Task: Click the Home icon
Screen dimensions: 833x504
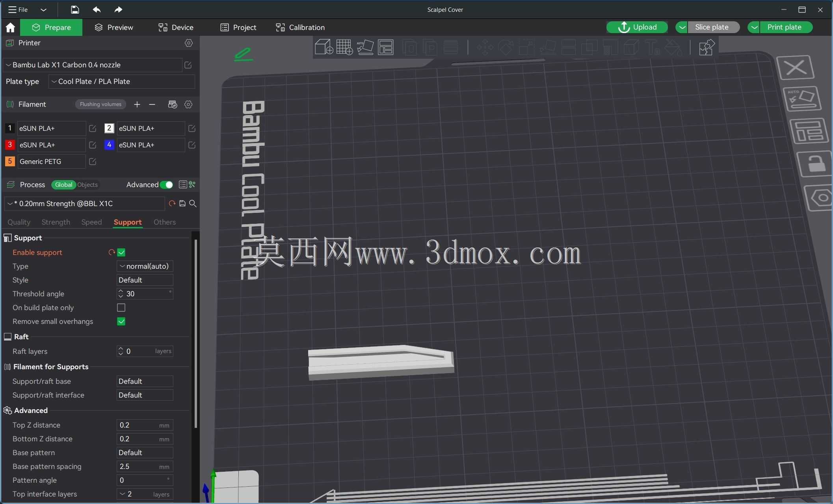Action: pos(10,27)
